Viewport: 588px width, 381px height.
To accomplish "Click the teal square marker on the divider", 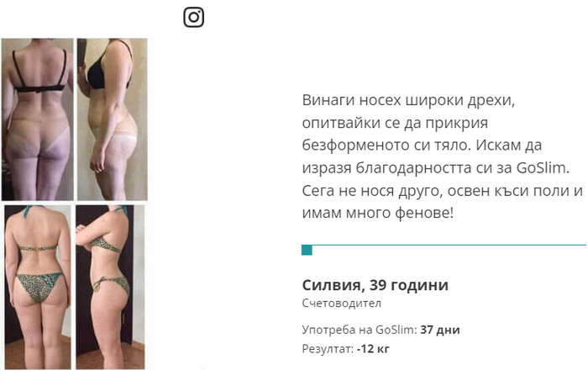I will (307, 250).
